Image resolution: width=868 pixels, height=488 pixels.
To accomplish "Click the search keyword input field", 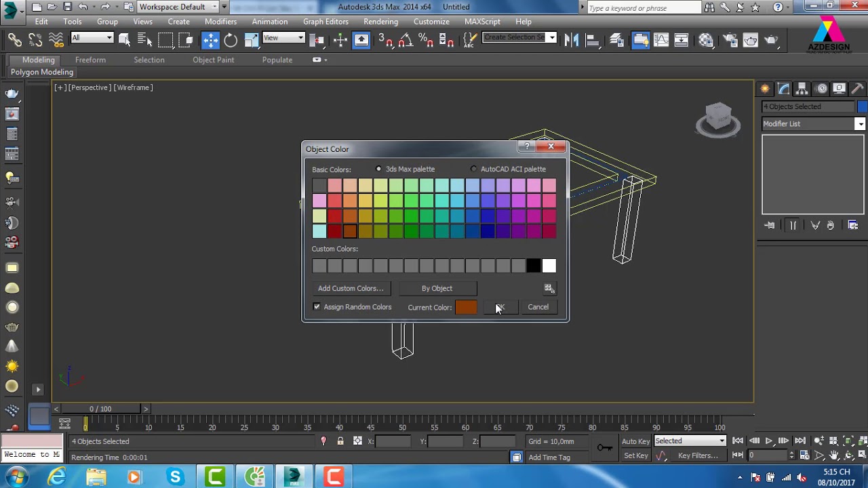I will [x=643, y=7].
